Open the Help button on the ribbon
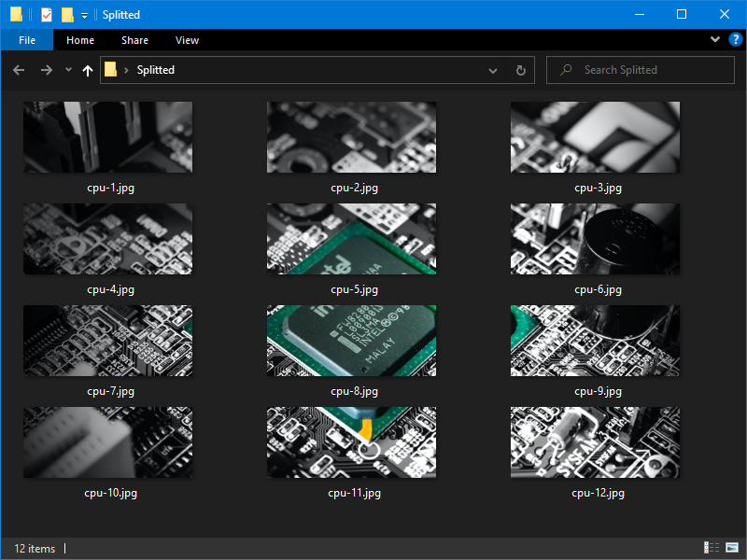Image resolution: width=747 pixels, height=560 pixels. pyautogui.click(x=736, y=39)
